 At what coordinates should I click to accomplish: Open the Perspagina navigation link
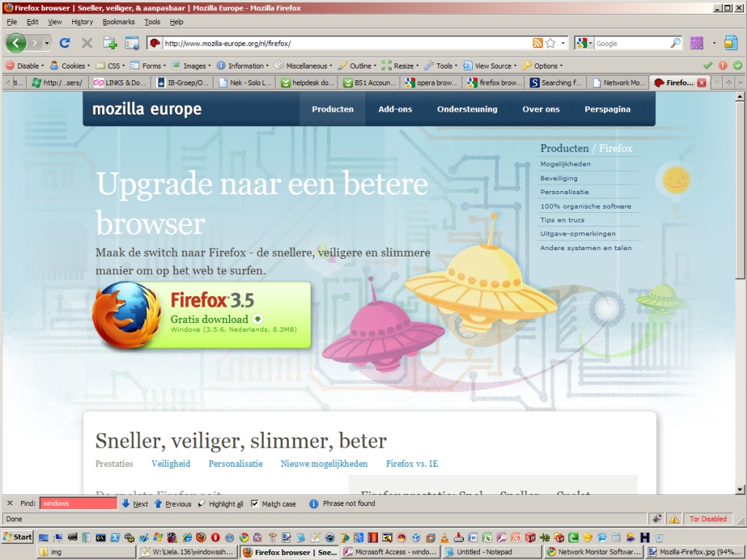coord(608,109)
